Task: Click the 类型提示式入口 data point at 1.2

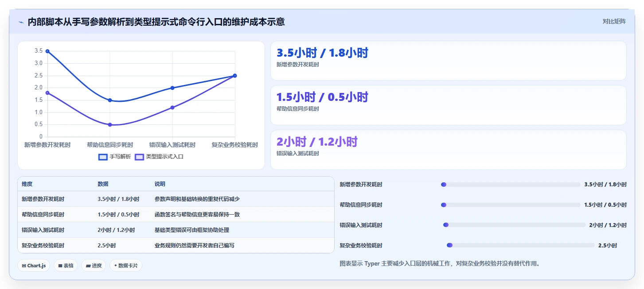Action: [x=172, y=108]
